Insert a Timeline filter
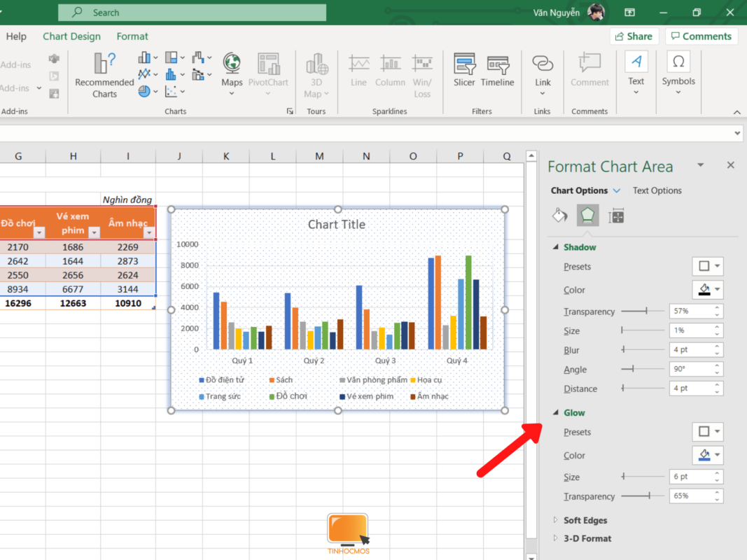 [497, 70]
